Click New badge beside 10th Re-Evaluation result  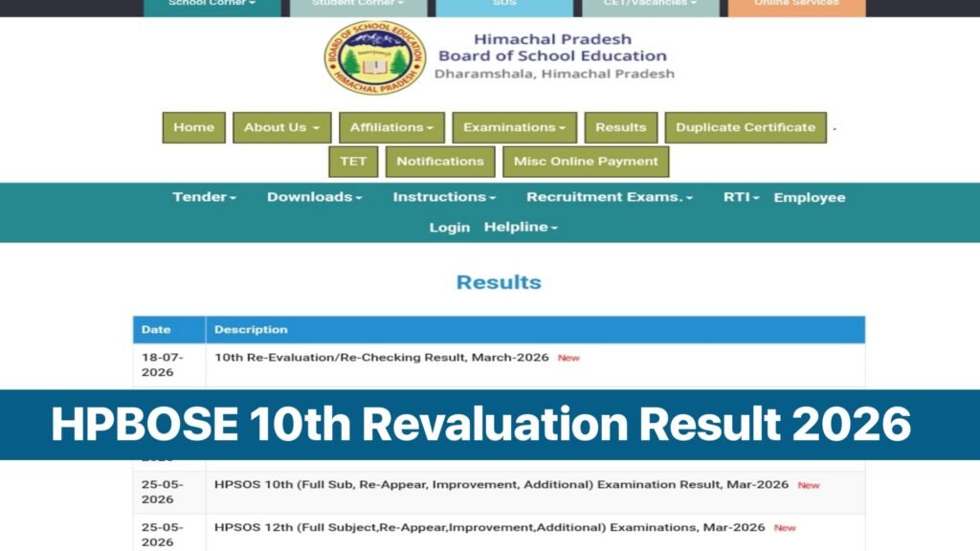(568, 358)
